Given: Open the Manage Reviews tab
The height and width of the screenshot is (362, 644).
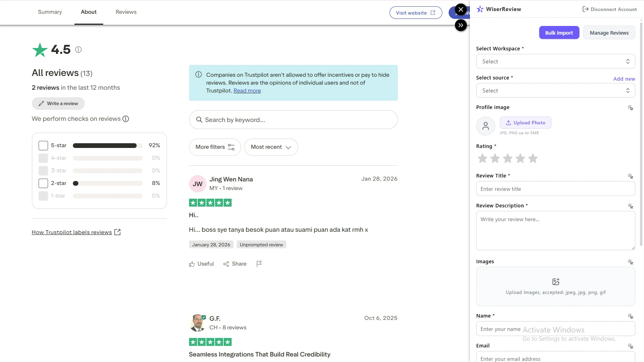Looking at the screenshot, I should click(609, 33).
